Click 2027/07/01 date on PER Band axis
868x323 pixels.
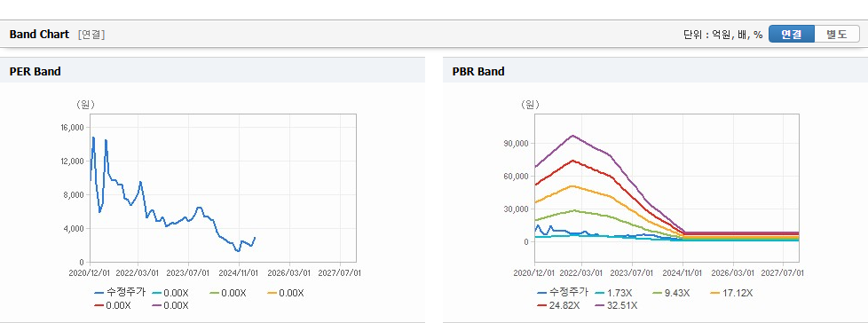pos(340,273)
